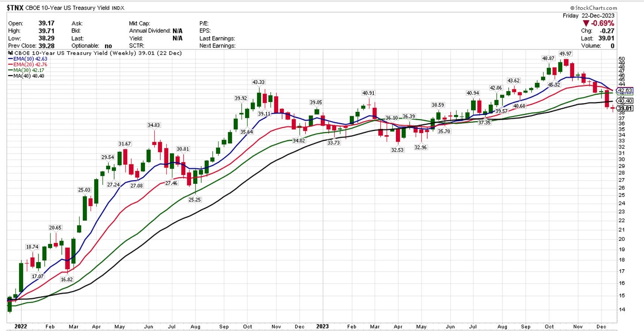Click the 43.33 high label
This screenshot has width=644, height=331.
259,82
